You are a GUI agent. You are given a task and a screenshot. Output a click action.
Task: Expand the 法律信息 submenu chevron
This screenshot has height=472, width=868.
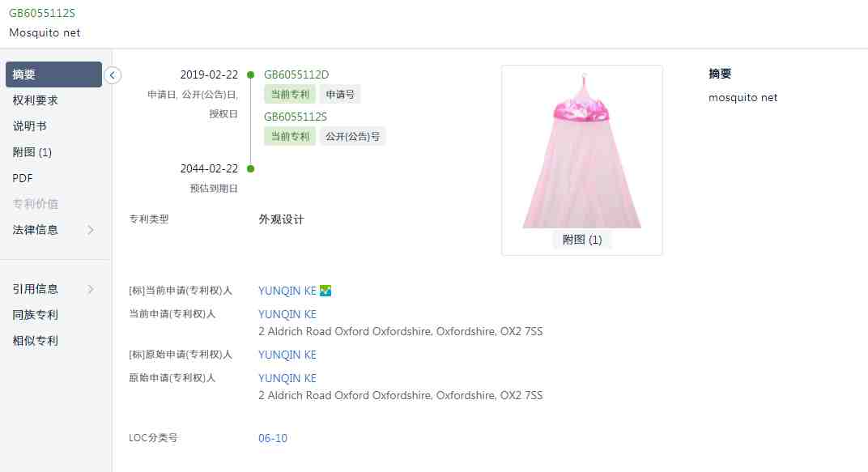(91, 230)
